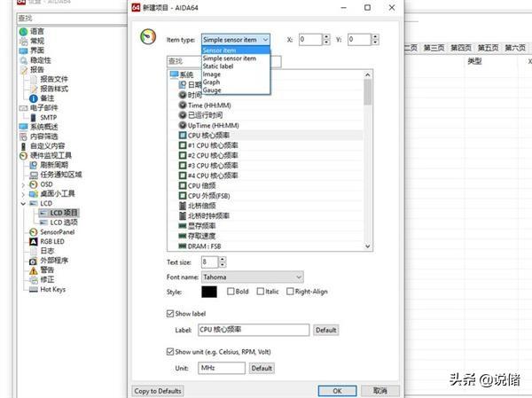Viewport: 532px width, 398px height.
Task: Choose Static label from the list
Action: coord(236,66)
